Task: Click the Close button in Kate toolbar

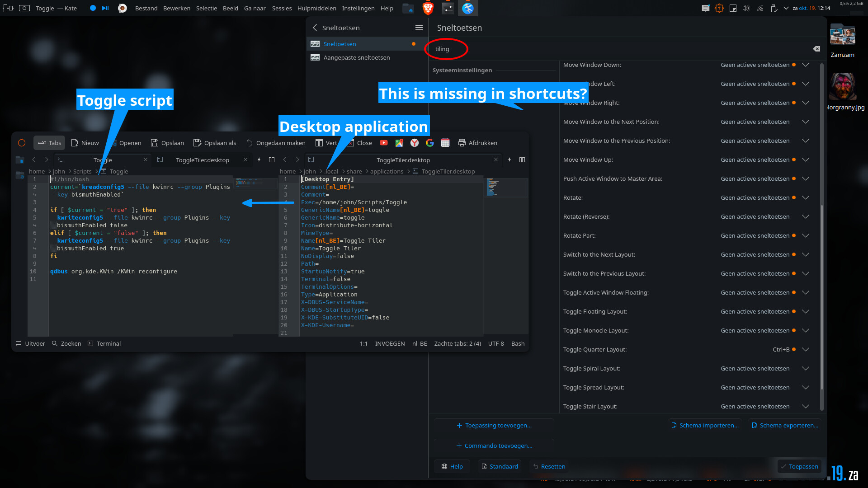Action: pyautogui.click(x=359, y=143)
